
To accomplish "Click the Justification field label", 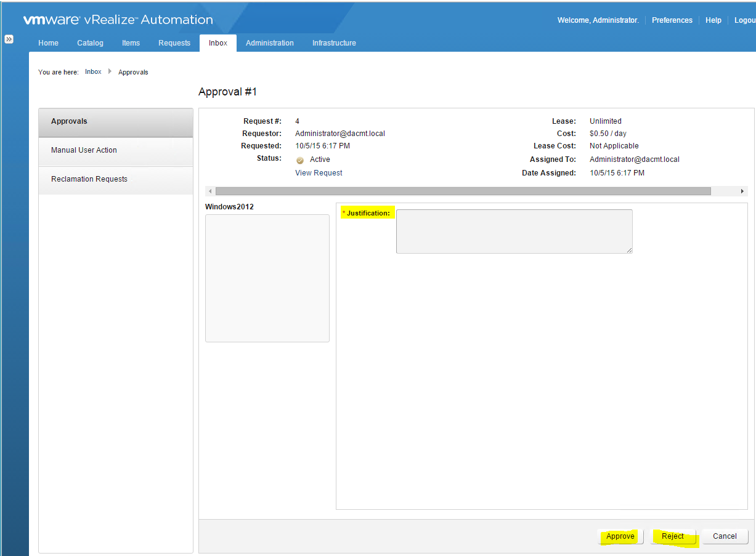I will tap(368, 213).
